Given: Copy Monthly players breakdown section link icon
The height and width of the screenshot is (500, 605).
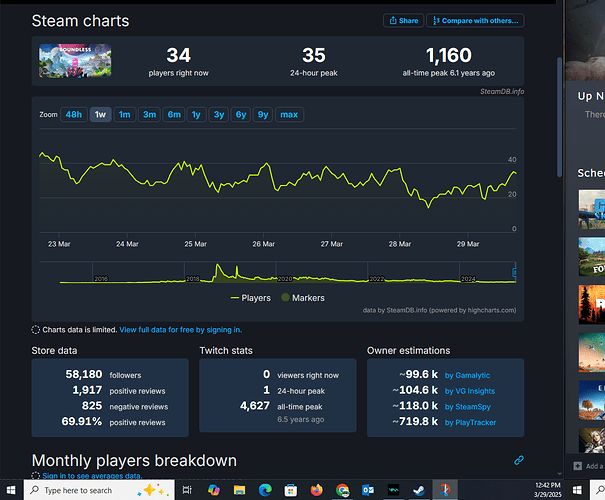Looking at the screenshot, I should tap(519, 460).
